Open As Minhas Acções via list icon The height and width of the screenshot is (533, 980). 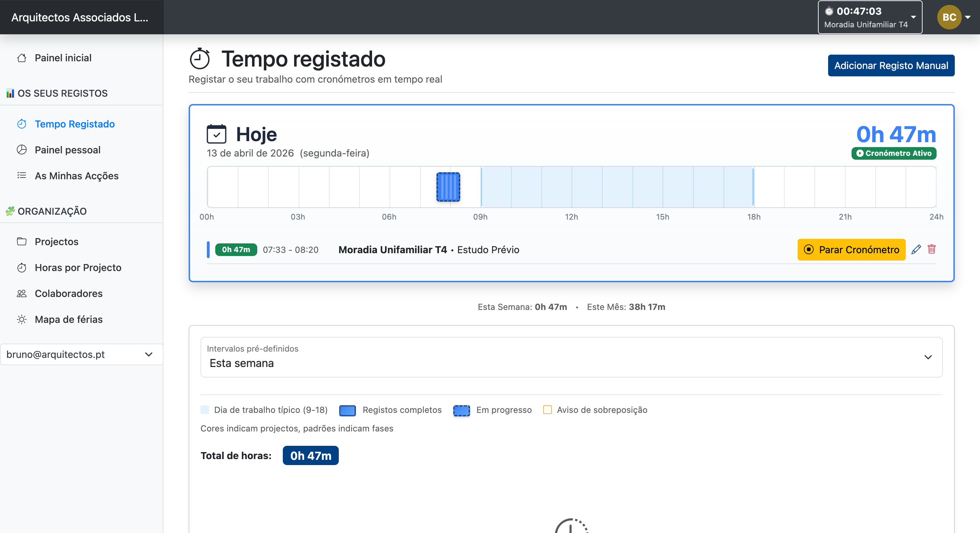22,175
